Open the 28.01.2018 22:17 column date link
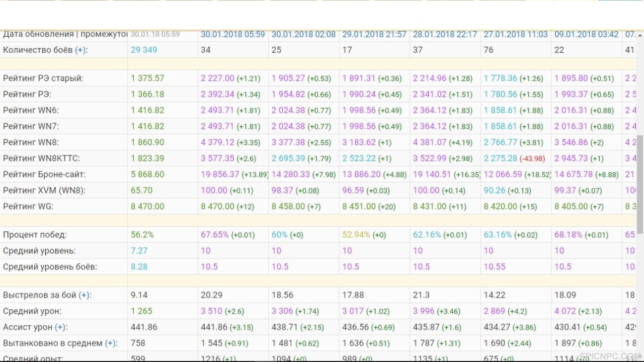 (445, 35)
